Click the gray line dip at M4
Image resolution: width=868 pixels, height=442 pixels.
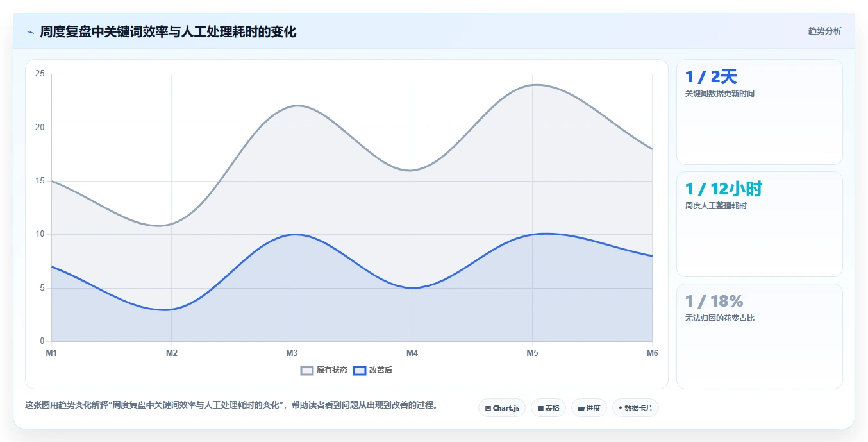(412, 170)
